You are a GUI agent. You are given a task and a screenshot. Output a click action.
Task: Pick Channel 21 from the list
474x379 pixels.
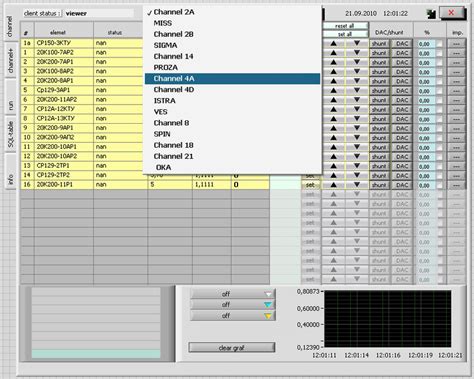(x=232, y=156)
